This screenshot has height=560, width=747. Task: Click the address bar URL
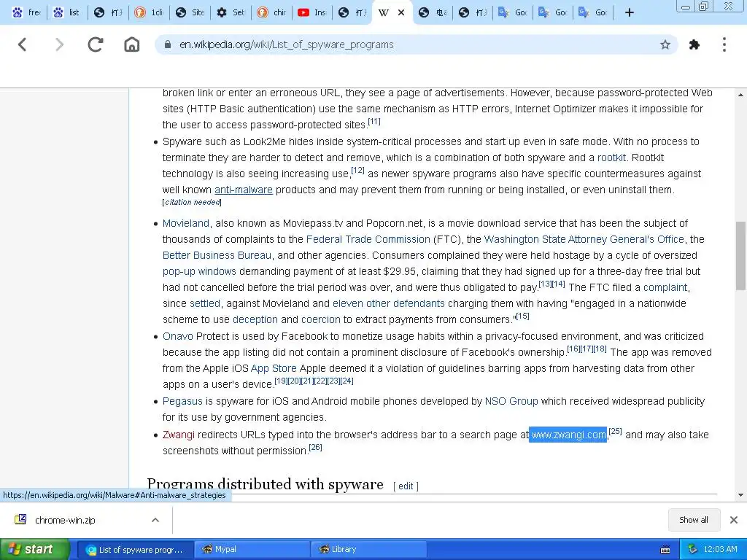click(286, 44)
